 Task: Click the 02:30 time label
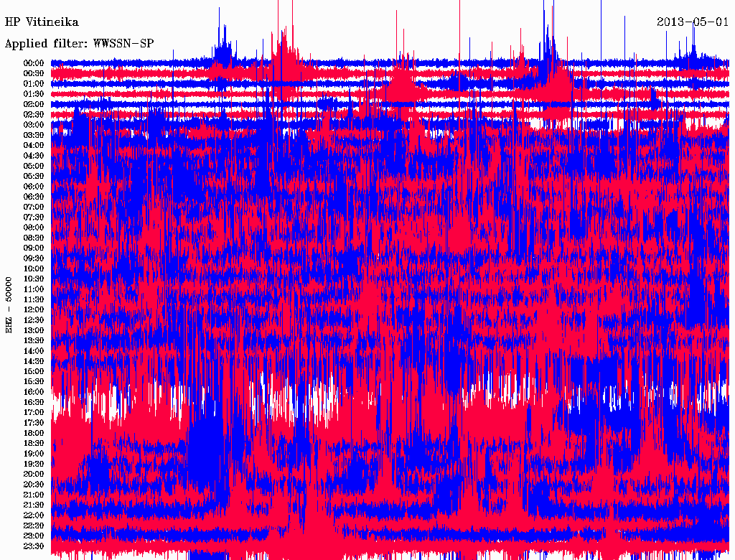click(x=34, y=114)
